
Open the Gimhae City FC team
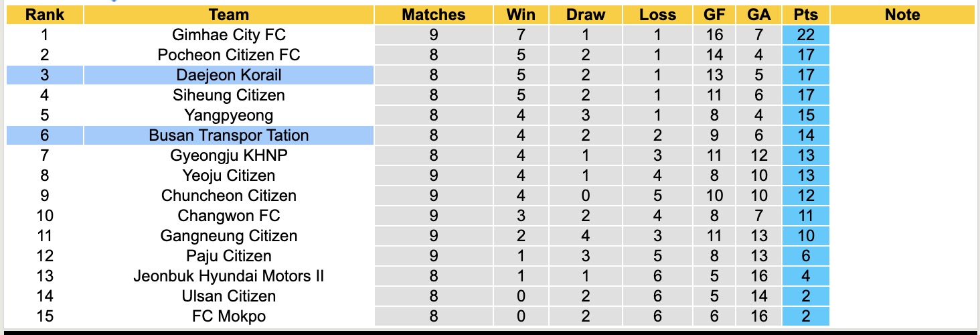pos(228,35)
